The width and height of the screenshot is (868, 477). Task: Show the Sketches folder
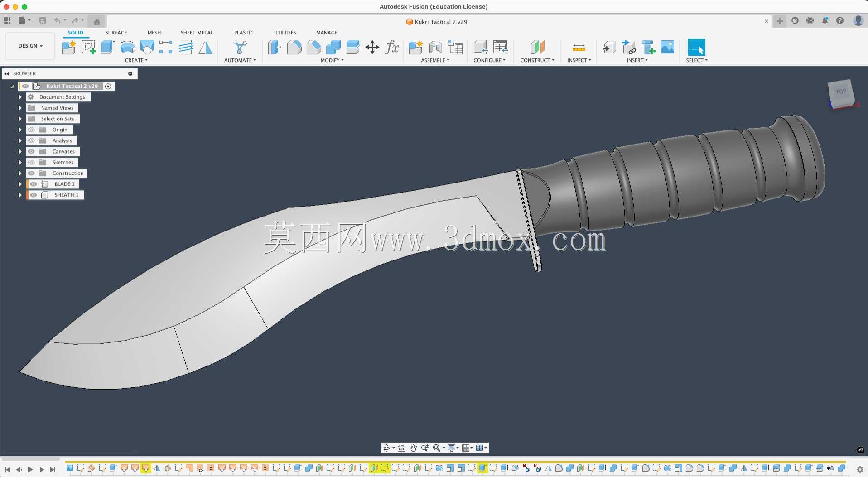tap(31, 162)
